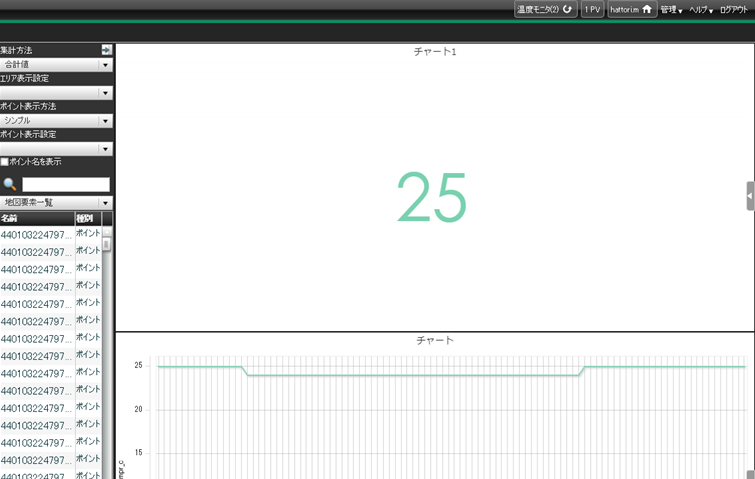Viewport: 755px width, 479px height.
Task: Click the large 25 value in チャート1
Action: [432, 197]
